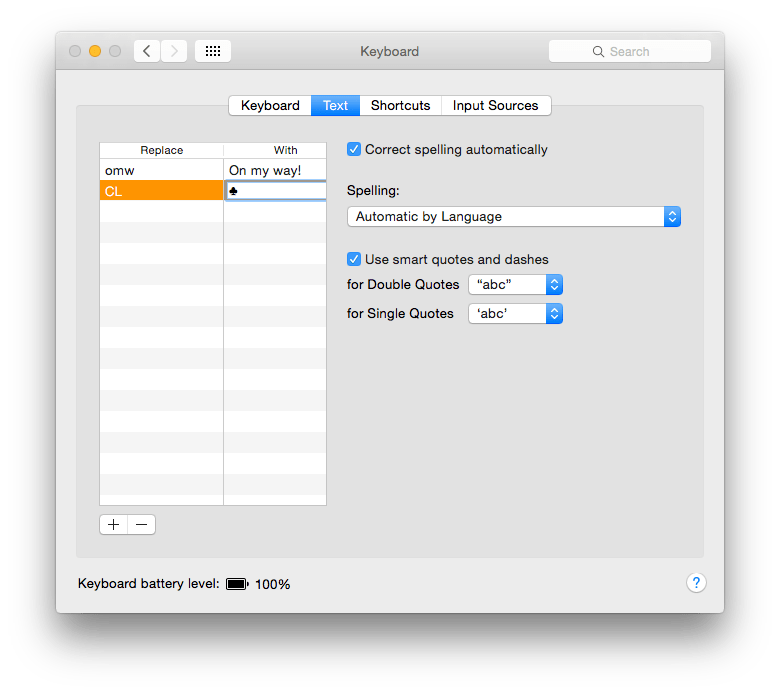Image resolution: width=780 pixels, height=693 pixels.
Task: Click the Replace column header
Action: tap(161, 150)
